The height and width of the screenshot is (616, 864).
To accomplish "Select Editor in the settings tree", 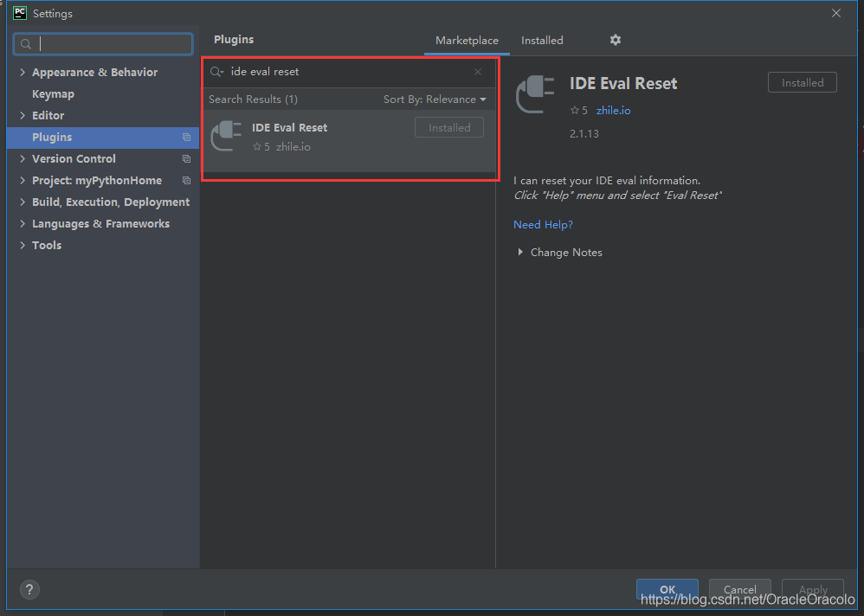I will click(48, 116).
